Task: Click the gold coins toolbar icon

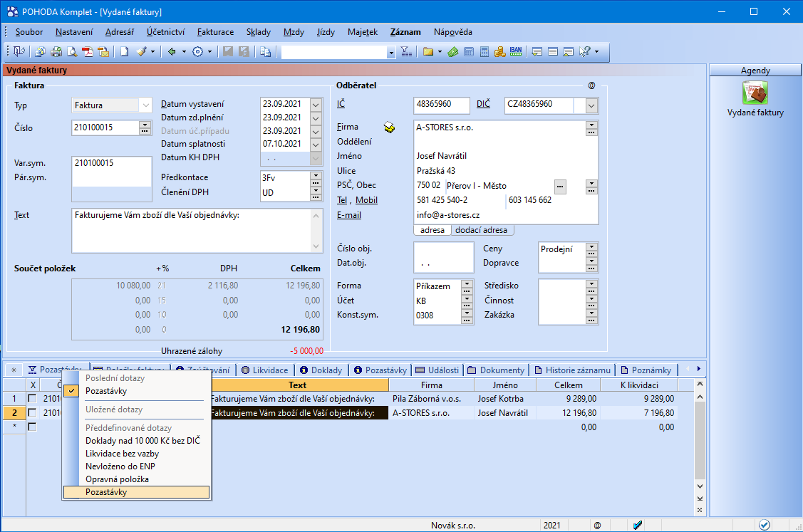Action: point(500,51)
